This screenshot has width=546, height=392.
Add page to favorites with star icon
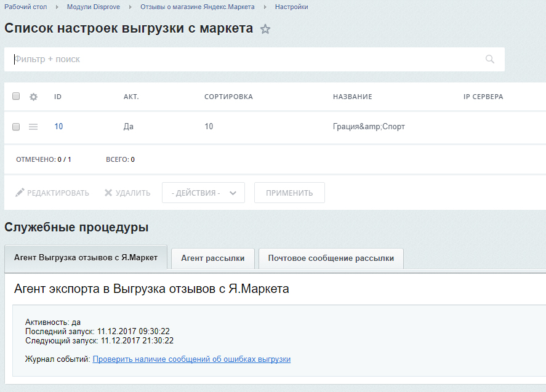[x=265, y=29]
